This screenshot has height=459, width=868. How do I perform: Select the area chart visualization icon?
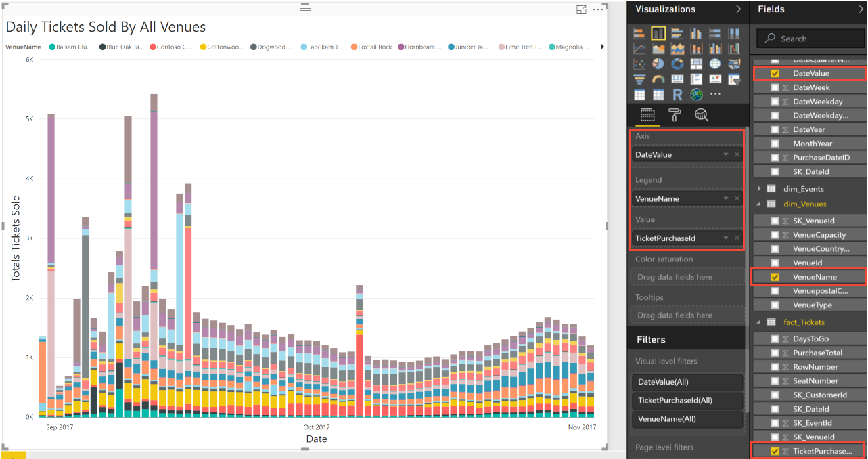click(x=658, y=49)
